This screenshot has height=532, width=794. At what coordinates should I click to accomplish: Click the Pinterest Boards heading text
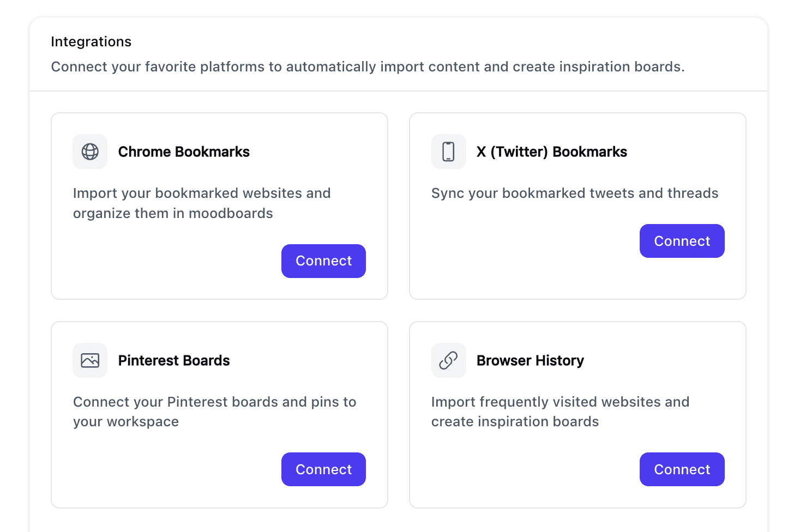(174, 360)
